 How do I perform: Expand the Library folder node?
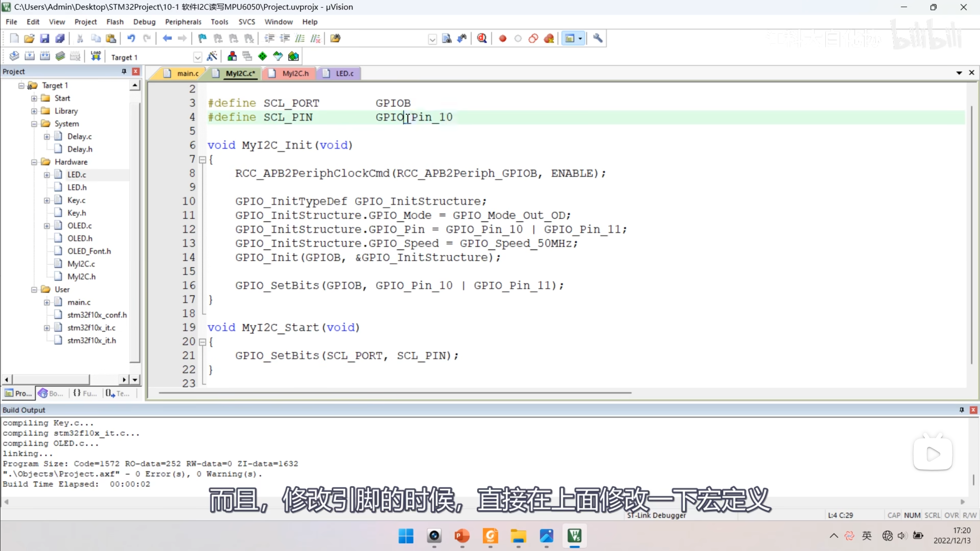[34, 111]
